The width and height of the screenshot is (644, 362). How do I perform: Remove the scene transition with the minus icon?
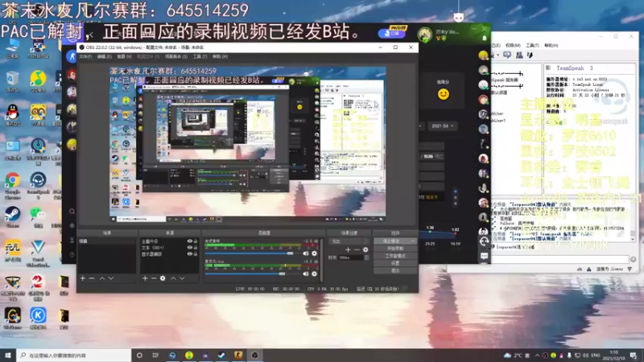pyautogui.click(x=357, y=249)
